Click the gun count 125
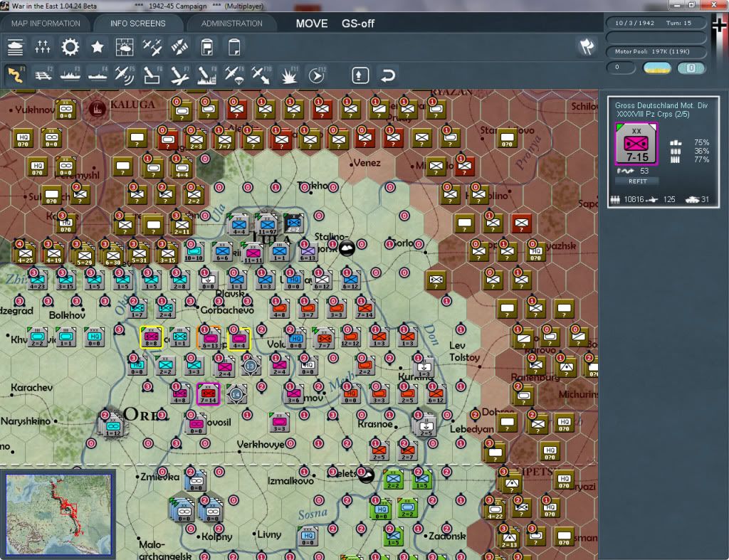 click(669, 199)
